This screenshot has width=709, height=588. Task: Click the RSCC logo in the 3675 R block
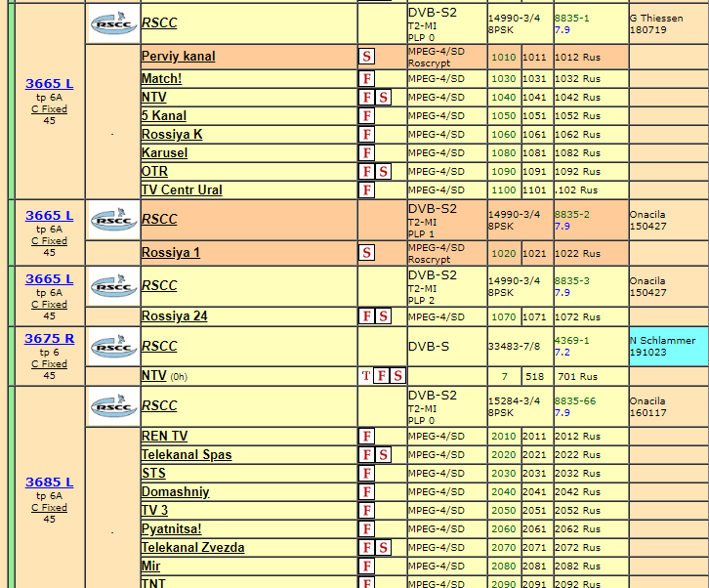[114, 347]
